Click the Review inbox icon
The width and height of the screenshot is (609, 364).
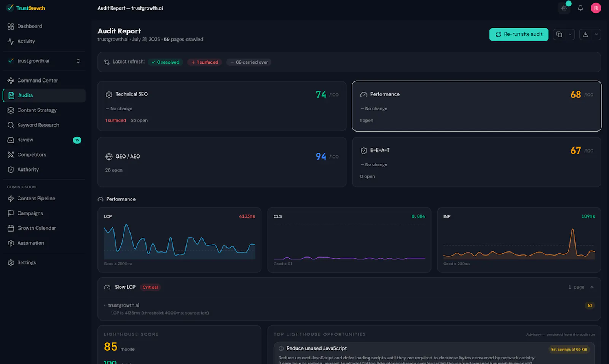pyautogui.click(x=11, y=140)
